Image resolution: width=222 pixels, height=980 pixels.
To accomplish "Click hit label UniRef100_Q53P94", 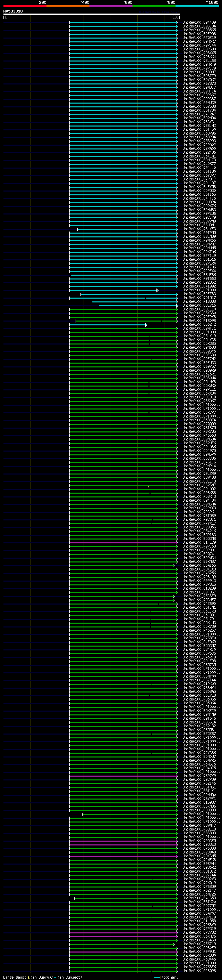I will pos(199,137).
